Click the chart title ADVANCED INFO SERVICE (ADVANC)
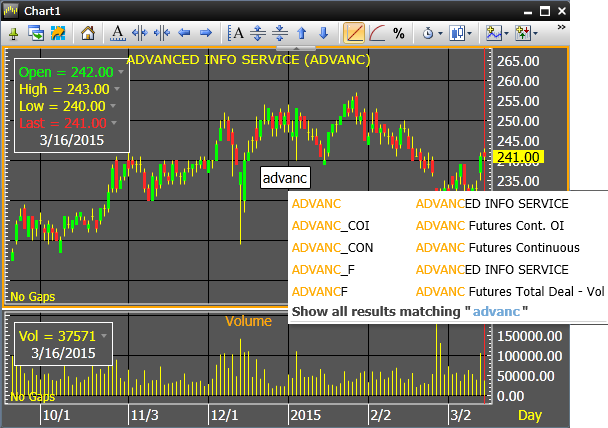The width and height of the screenshot is (608, 428). pos(249,60)
